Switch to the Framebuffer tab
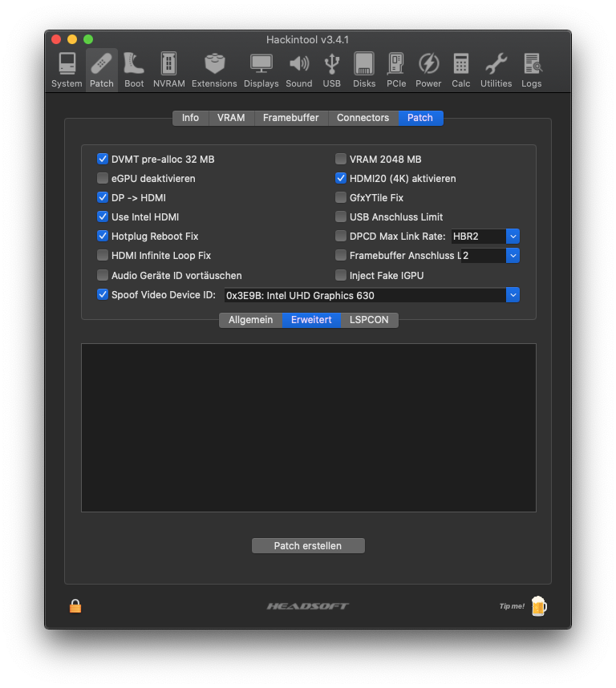The height and width of the screenshot is (688, 616). (291, 118)
